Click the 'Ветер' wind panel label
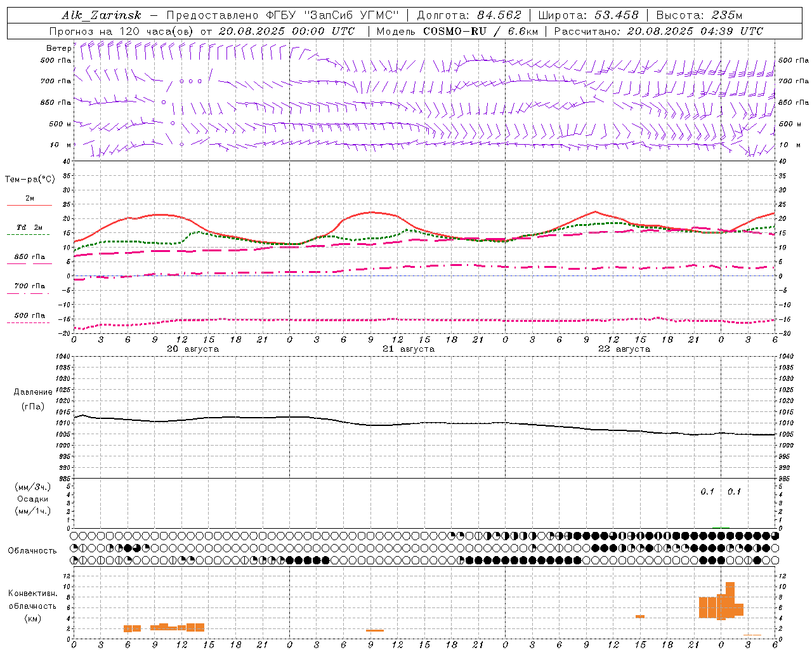The height and width of the screenshot is (650, 812). (x=58, y=48)
